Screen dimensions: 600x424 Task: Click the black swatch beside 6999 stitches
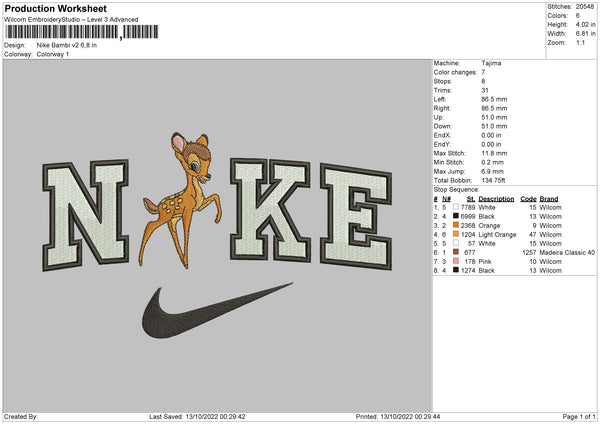(456, 216)
